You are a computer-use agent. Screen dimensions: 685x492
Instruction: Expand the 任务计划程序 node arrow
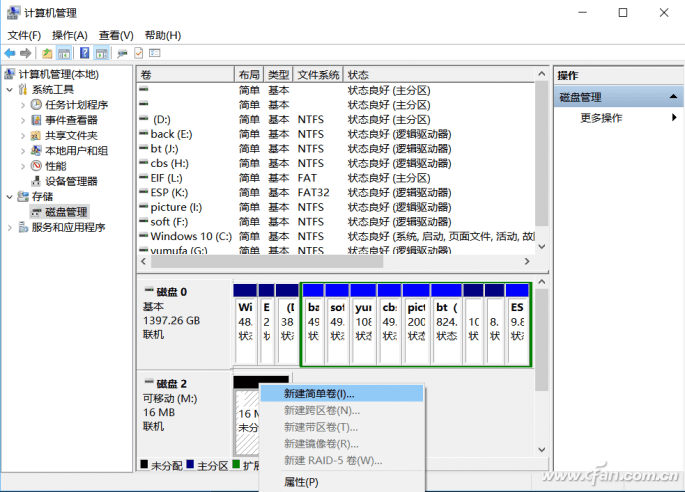[x=23, y=105]
